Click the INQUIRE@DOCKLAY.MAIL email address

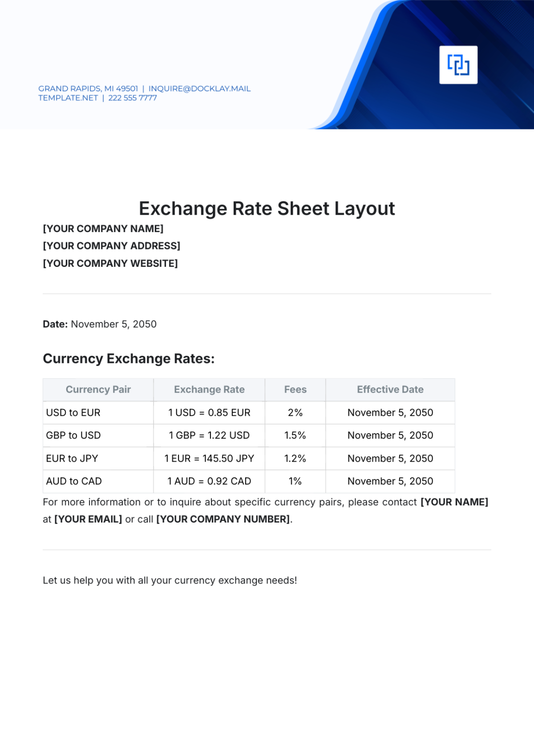pos(199,88)
